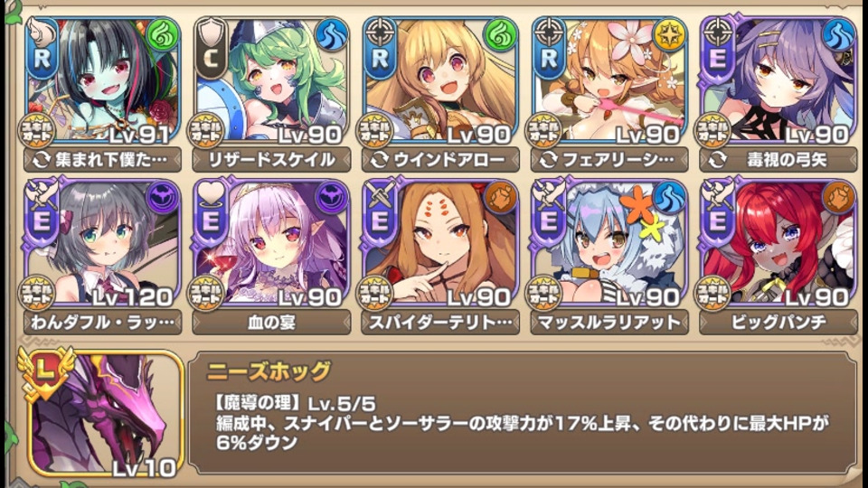Click orange earth element icon on red-haired card
This screenshot has width=868, height=488.
838,198
